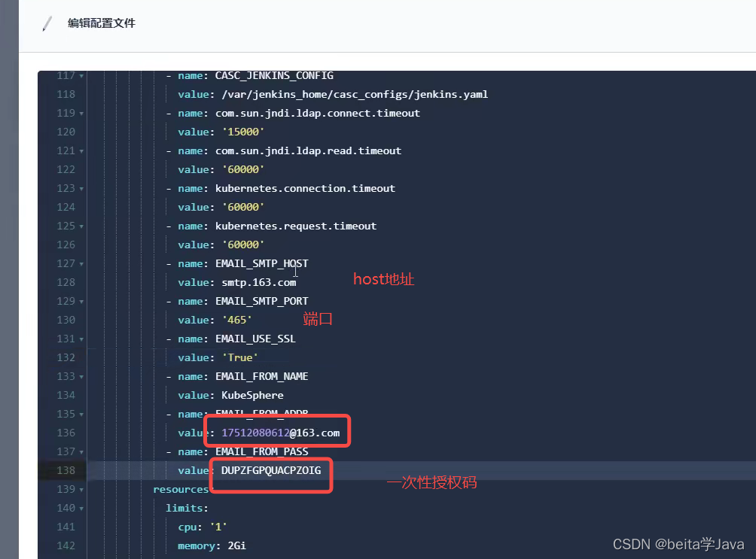The width and height of the screenshot is (756, 559).
Task: Click the smtp.163.com value
Action: tap(259, 282)
